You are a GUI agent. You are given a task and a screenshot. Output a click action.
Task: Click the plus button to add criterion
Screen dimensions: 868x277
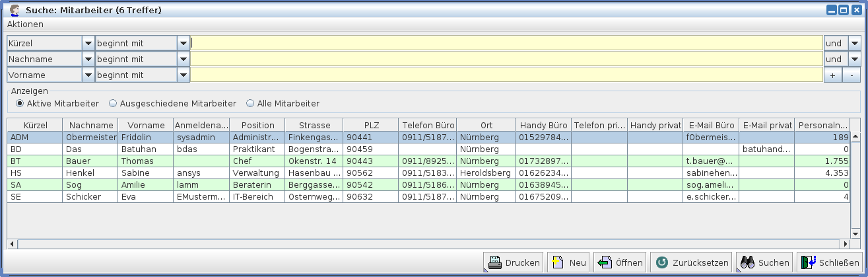pos(832,75)
